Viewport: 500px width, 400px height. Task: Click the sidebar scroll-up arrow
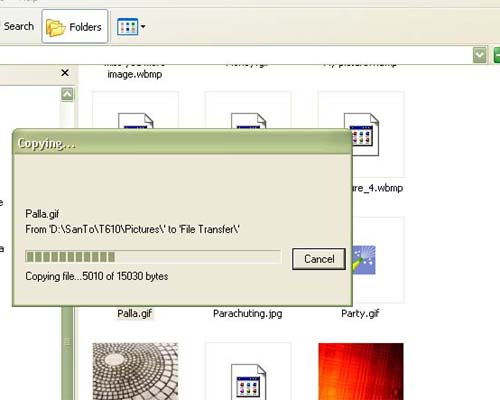[x=67, y=95]
